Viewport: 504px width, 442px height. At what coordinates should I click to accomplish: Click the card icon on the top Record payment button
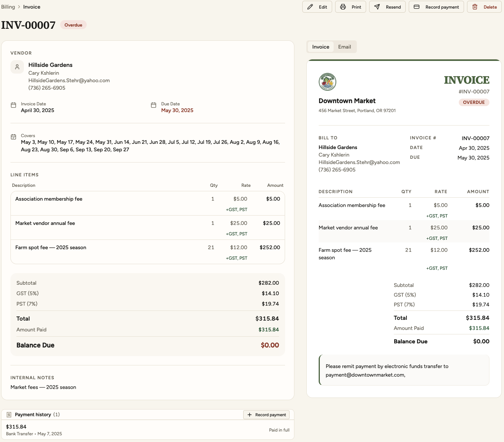pos(417,7)
